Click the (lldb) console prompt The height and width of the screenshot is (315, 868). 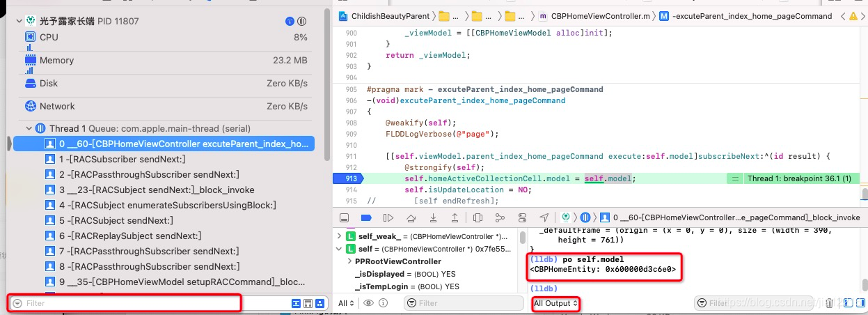point(544,289)
